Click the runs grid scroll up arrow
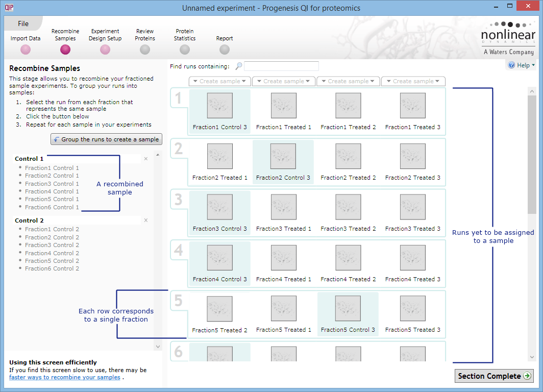This screenshot has height=392, width=543. pyautogui.click(x=532, y=91)
